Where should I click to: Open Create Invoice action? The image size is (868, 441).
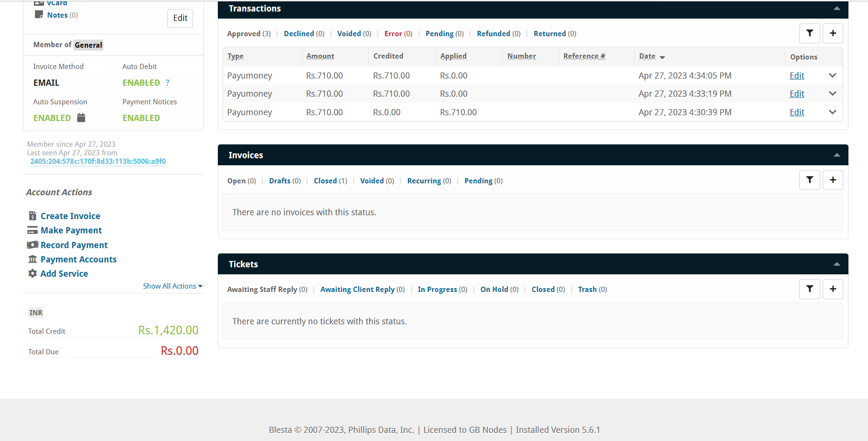pos(71,216)
